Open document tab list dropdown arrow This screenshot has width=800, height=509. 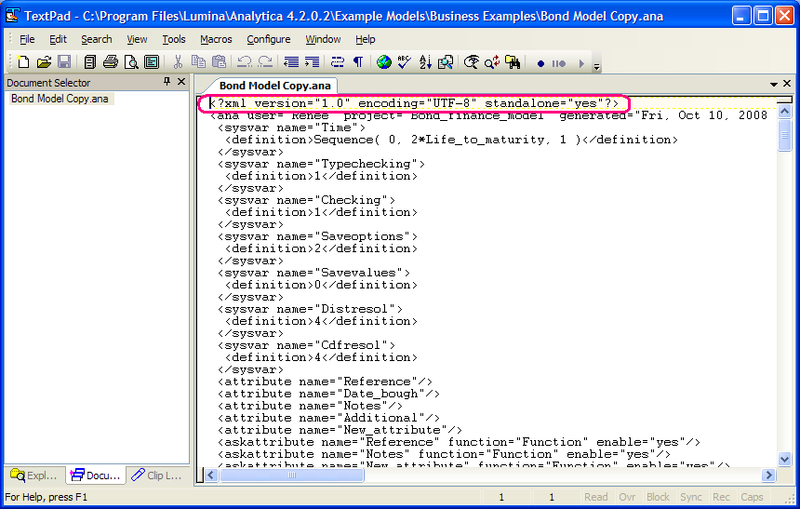tap(773, 84)
